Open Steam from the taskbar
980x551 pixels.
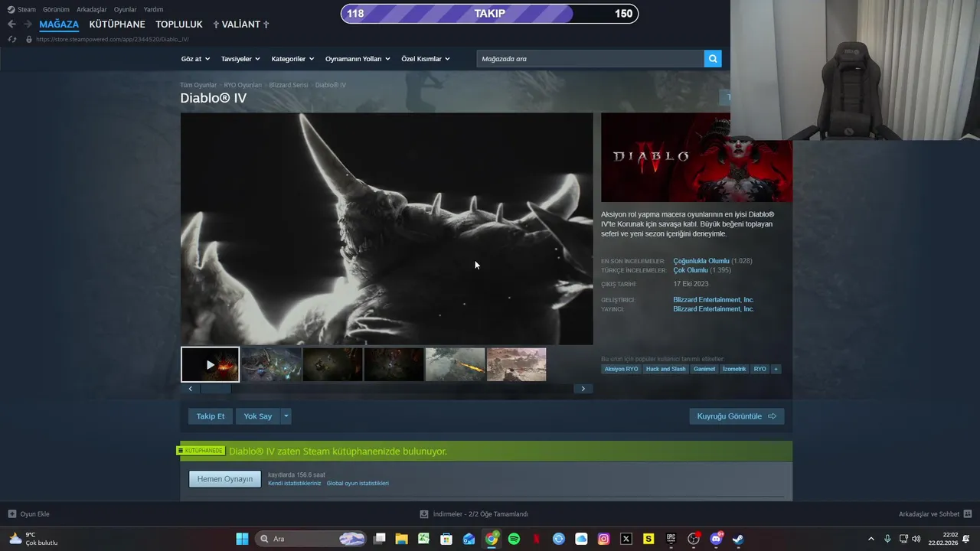pyautogui.click(x=738, y=539)
